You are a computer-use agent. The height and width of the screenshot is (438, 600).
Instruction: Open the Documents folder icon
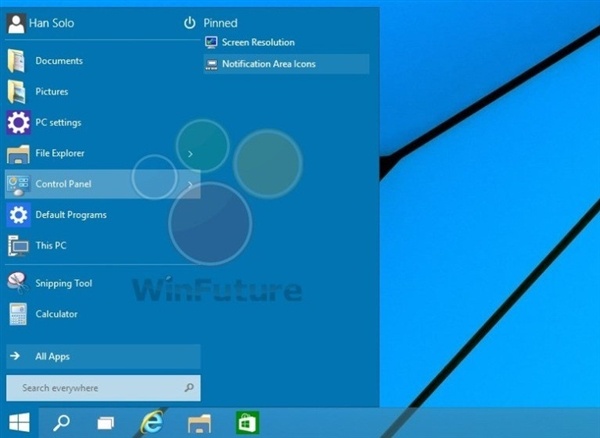[16, 61]
